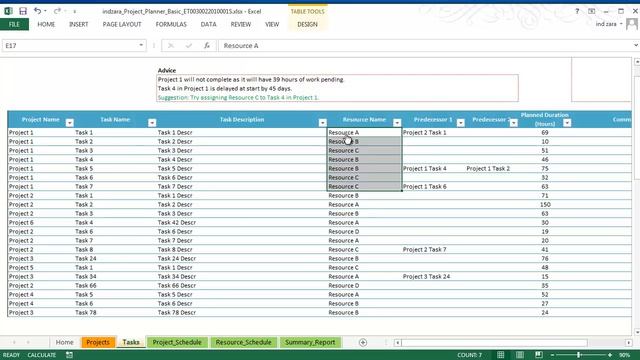Click the Undo arrow icon

click(38, 11)
